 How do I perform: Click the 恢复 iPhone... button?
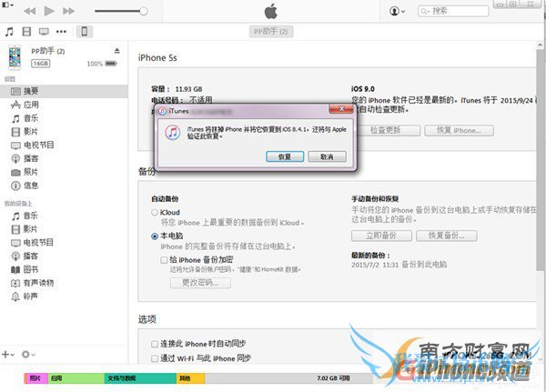coord(459,131)
